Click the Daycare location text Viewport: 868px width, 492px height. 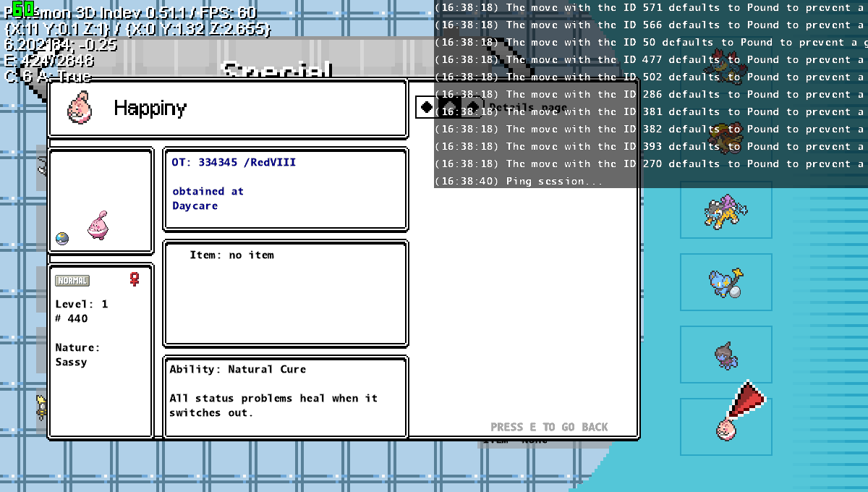tap(195, 206)
